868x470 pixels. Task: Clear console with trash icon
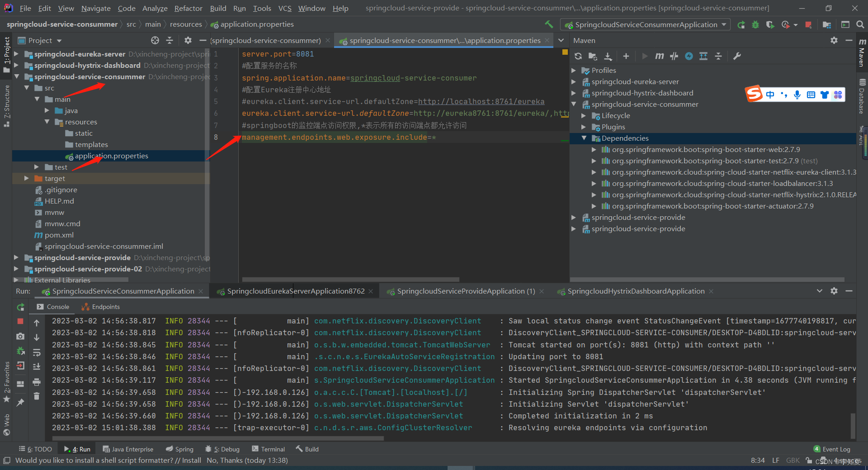[x=37, y=396]
